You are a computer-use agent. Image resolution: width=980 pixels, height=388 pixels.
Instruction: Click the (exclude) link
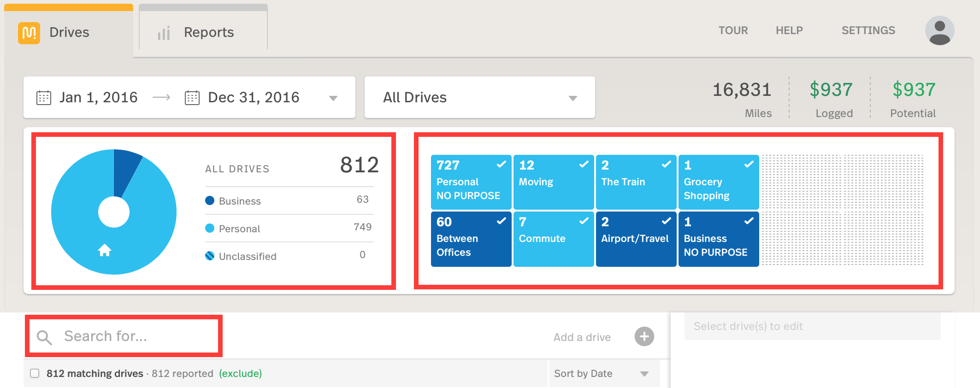(241, 373)
